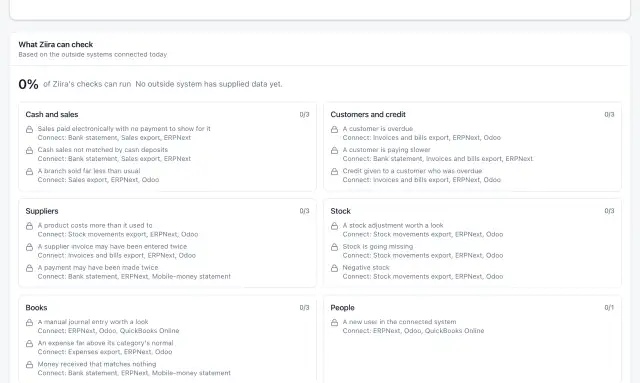Click the large '0%' checks figure

[28, 84]
